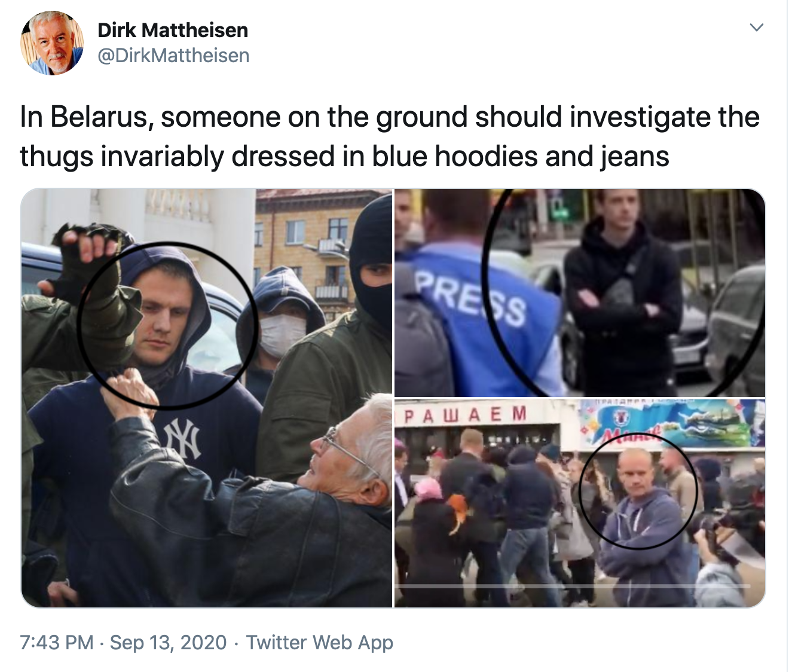Open the Twitter Web App source link
Viewport: 789px width, 672px height.
click(320, 642)
